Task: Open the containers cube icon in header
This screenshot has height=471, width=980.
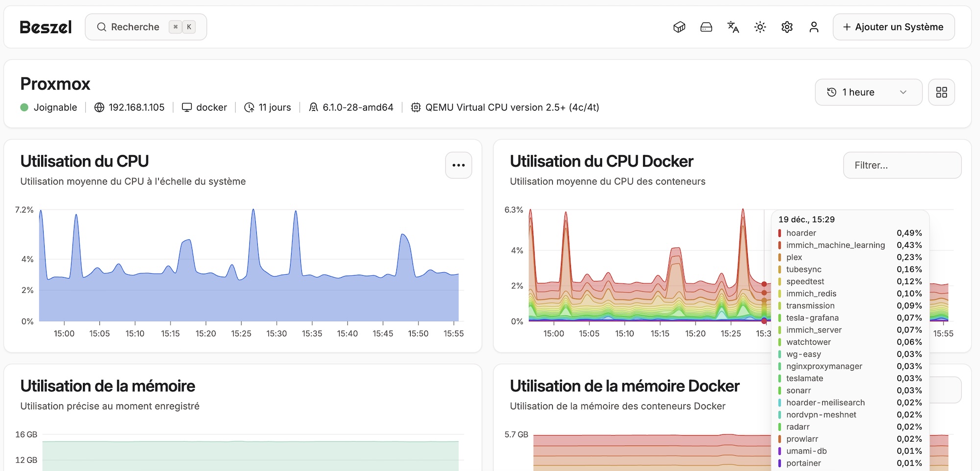Action: tap(679, 27)
